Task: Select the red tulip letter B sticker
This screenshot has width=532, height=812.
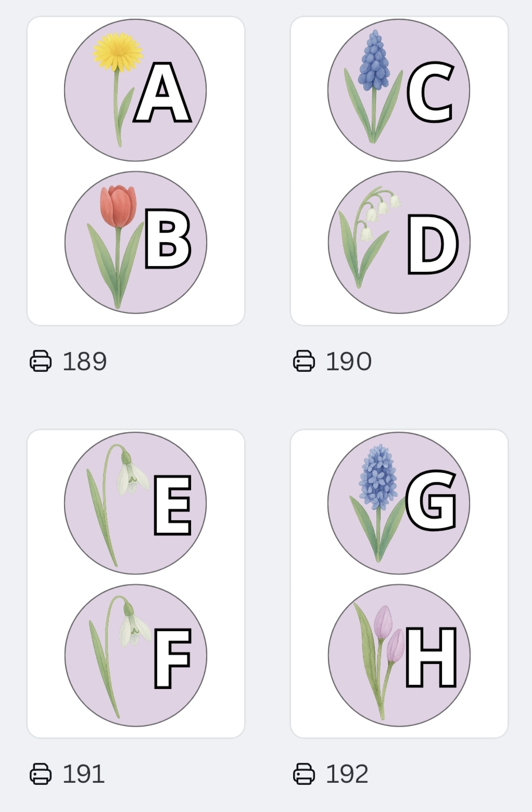Action: 135,242
